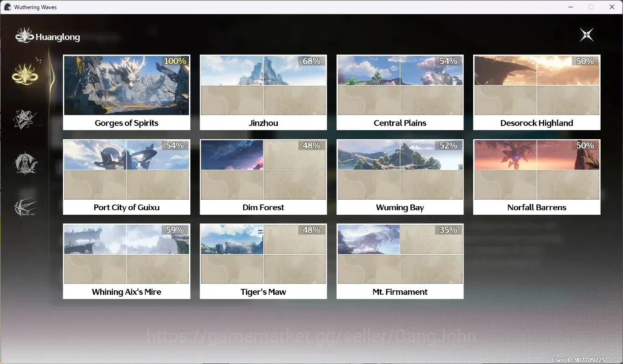Open the Tiger's Maw area card

pos(263,261)
